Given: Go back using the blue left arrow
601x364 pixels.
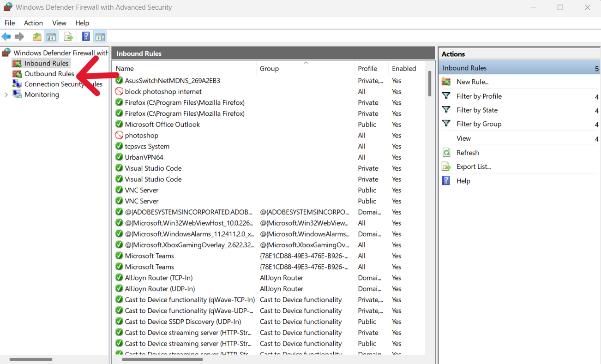Looking at the screenshot, I should point(6,36).
